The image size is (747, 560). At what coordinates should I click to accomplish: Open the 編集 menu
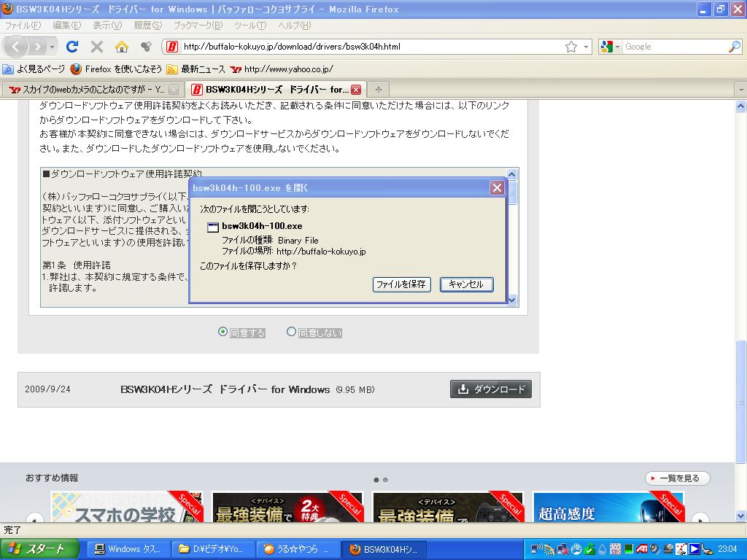66,26
